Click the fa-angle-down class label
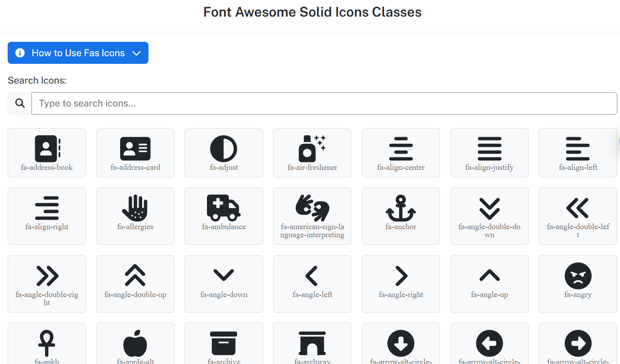This screenshot has height=364, width=620. point(224,295)
